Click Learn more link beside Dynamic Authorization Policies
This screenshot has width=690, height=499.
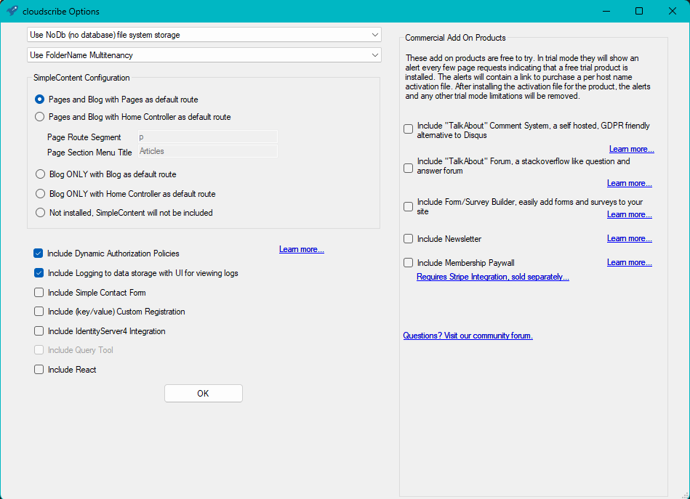coord(301,249)
